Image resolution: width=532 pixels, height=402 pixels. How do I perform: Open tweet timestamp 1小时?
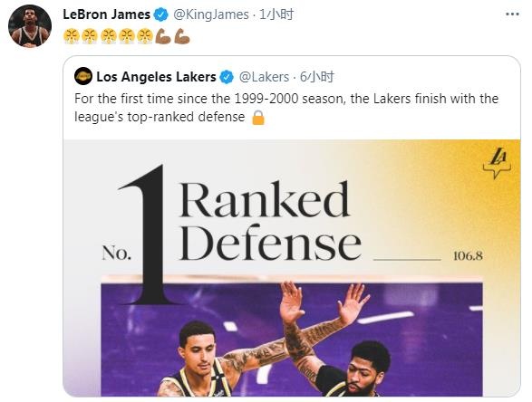click(276, 14)
